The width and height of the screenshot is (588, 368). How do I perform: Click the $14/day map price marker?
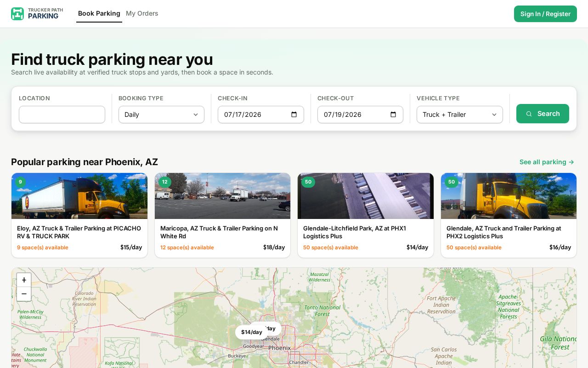251,332
